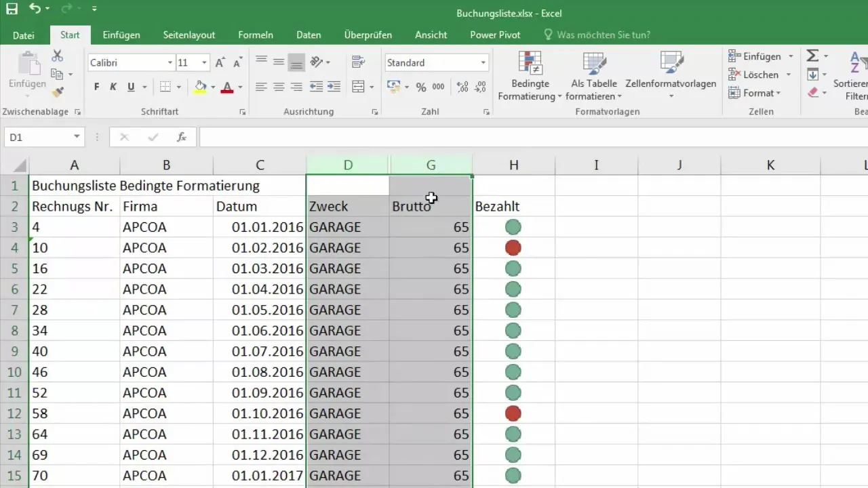
Task: Click the Save icon in the title bar
Action: 12,9
